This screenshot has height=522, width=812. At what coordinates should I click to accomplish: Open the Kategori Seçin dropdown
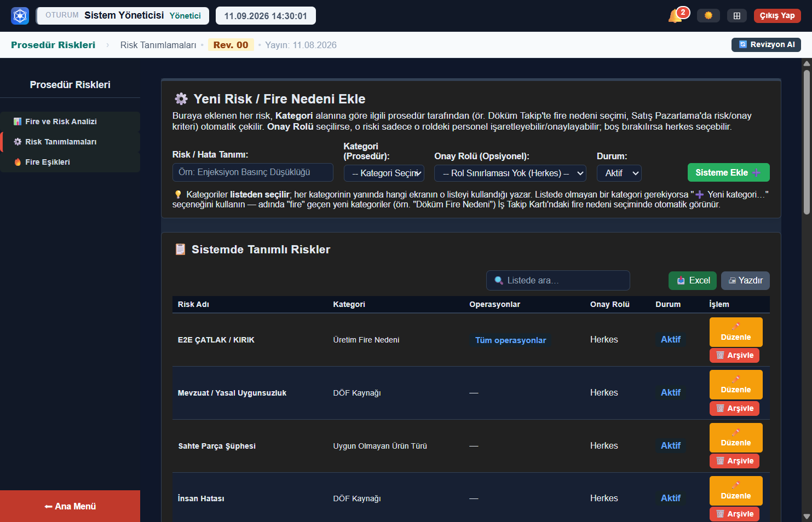tap(384, 173)
